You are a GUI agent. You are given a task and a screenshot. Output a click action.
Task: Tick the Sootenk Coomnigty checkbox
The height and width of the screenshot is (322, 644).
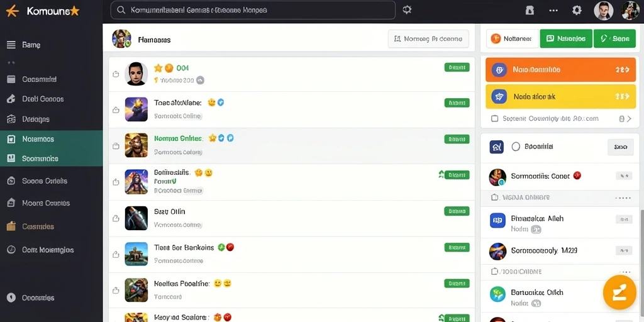495,119
